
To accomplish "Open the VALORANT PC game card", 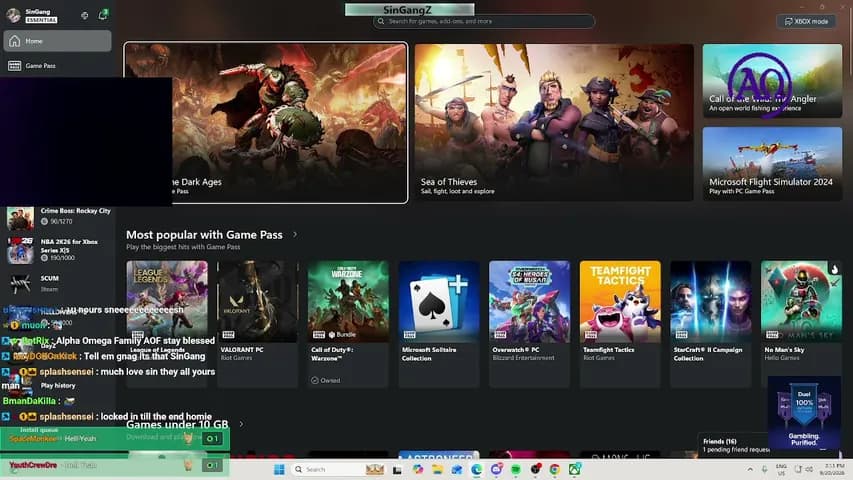I will (257, 323).
